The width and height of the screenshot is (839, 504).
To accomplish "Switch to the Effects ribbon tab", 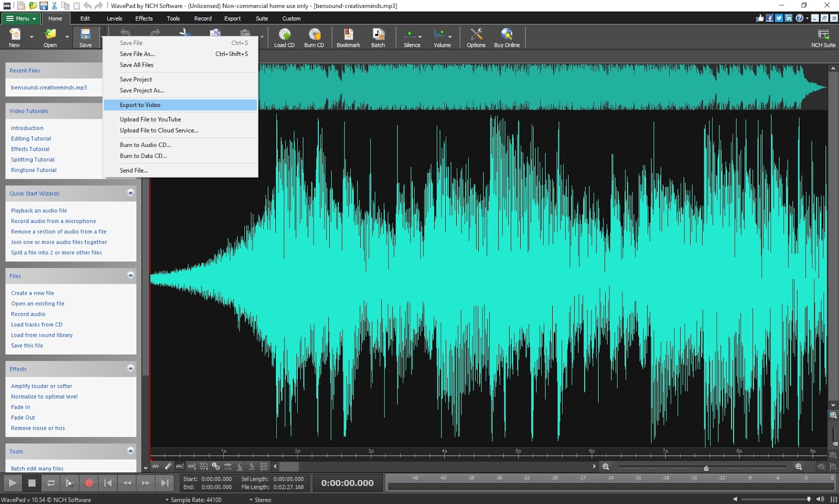I will pyautogui.click(x=144, y=18).
